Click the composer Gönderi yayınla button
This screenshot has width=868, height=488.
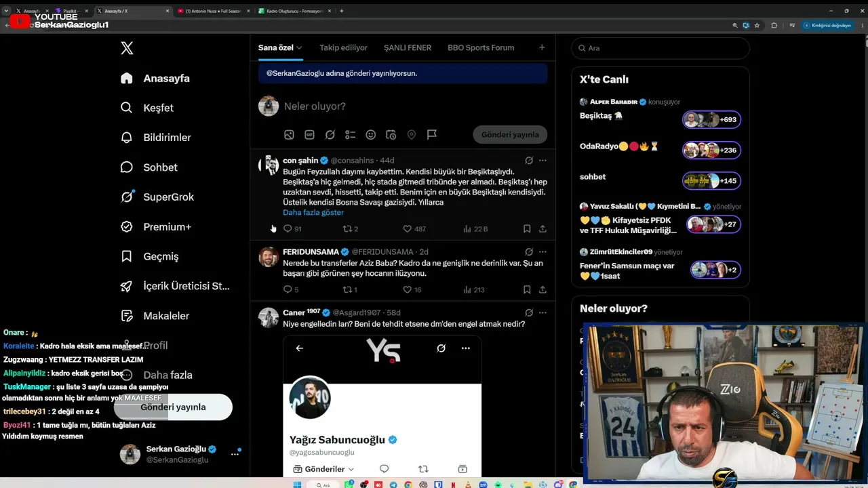tap(510, 135)
